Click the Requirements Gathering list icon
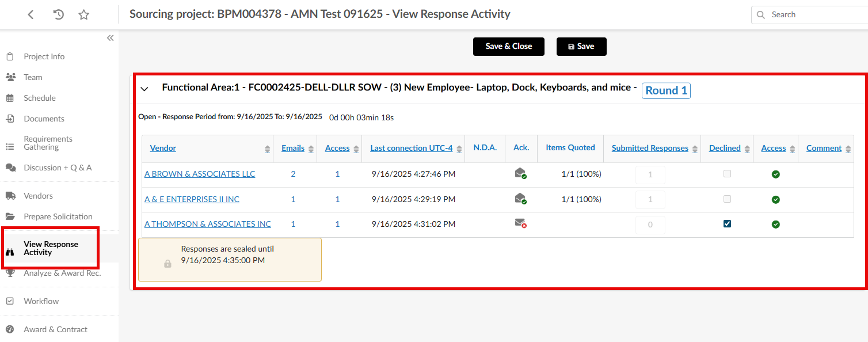868x342 pixels. [x=10, y=147]
